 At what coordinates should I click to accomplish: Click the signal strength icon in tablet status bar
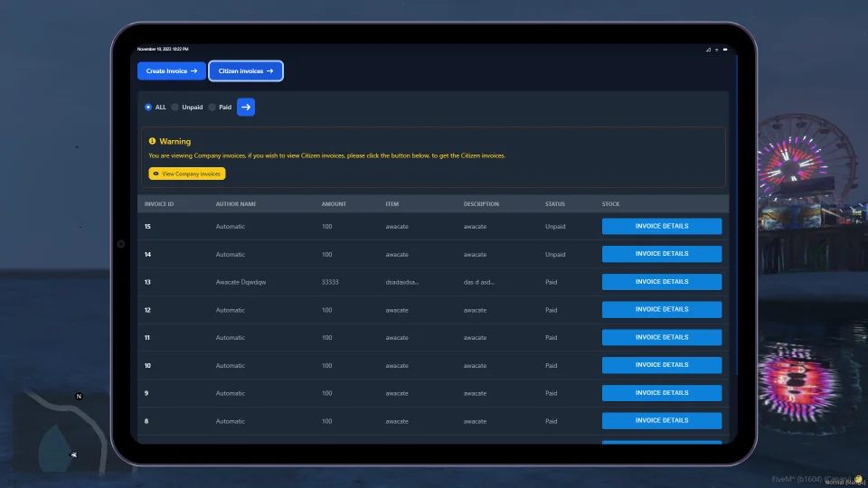click(708, 50)
